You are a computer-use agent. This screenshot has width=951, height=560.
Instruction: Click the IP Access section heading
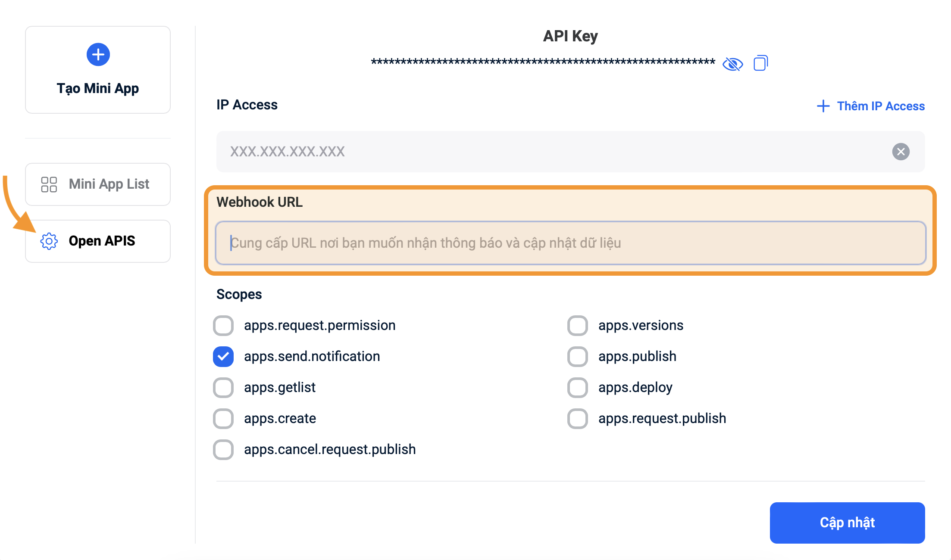pyautogui.click(x=247, y=105)
